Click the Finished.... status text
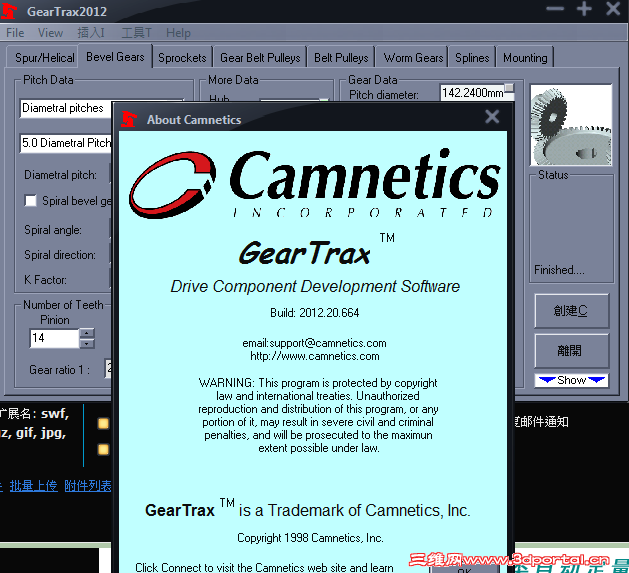This screenshot has width=629, height=573. (559, 270)
